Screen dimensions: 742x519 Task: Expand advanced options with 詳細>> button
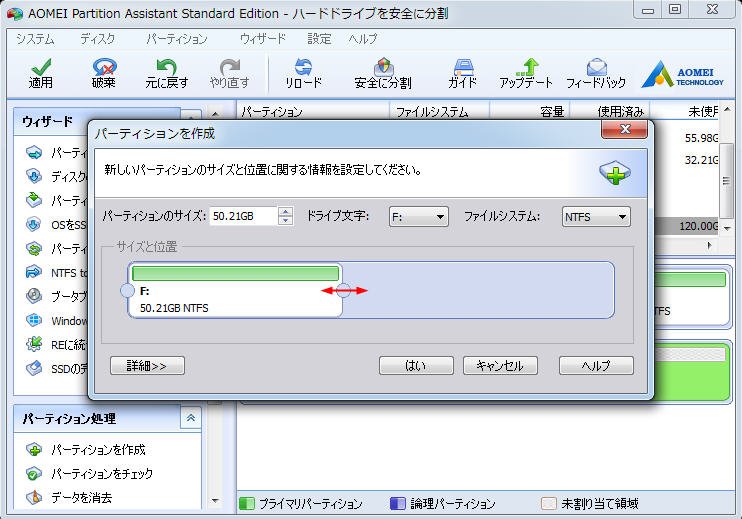click(x=147, y=366)
